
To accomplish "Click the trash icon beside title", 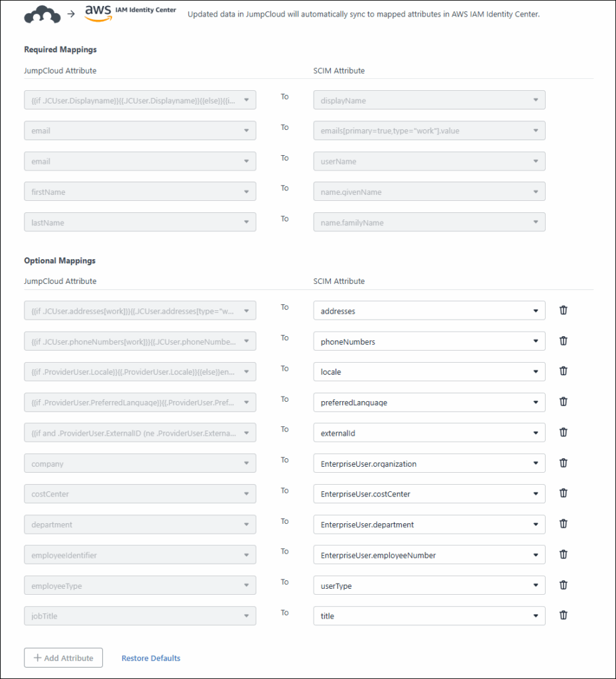I will tap(563, 615).
